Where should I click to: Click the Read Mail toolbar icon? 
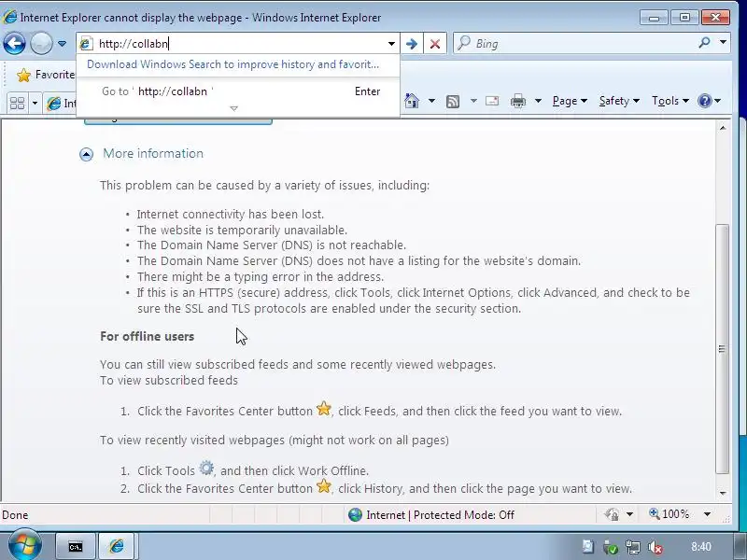(x=492, y=101)
